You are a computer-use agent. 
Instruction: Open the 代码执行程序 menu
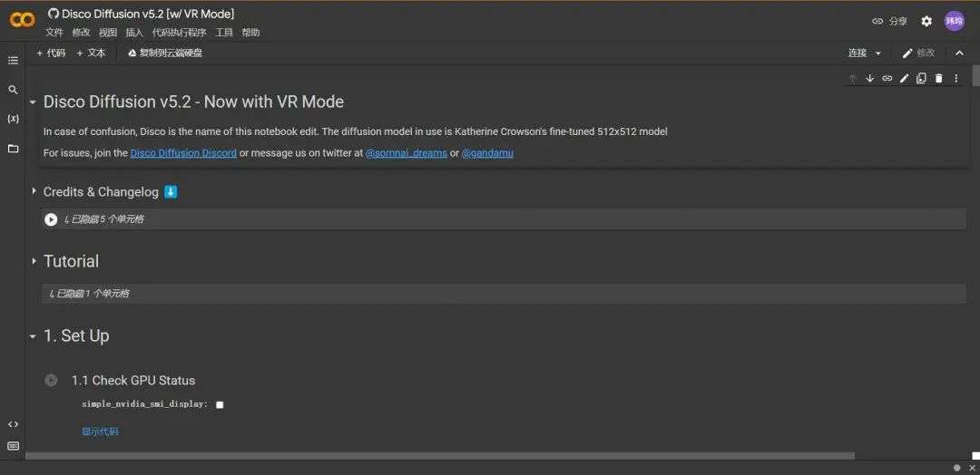[180, 33]
